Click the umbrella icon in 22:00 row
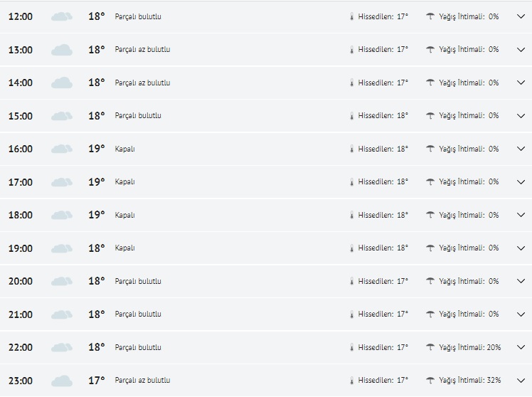Screen dimensions: 532x397 [430, 347]
